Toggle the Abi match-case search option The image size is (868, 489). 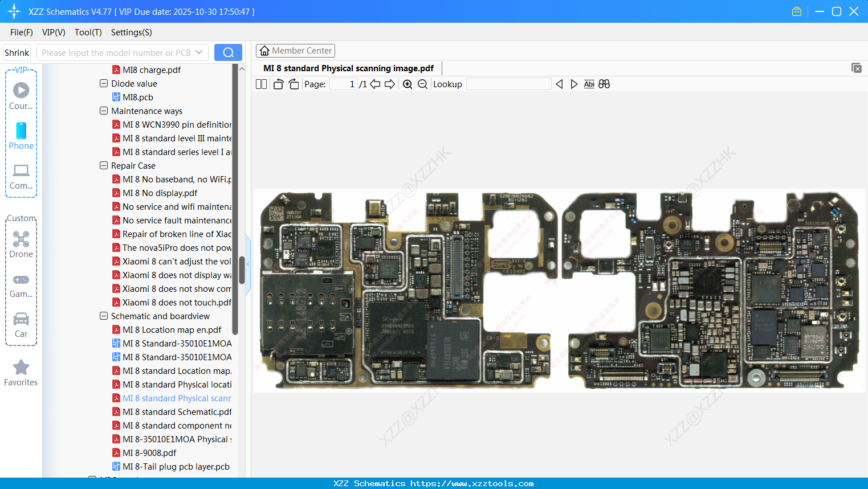589,84
